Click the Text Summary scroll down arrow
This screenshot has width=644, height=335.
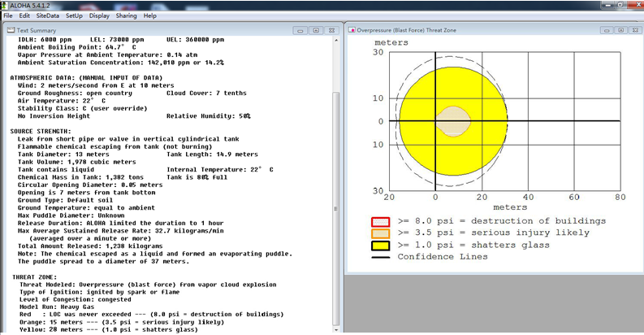[x=336, y=329]
